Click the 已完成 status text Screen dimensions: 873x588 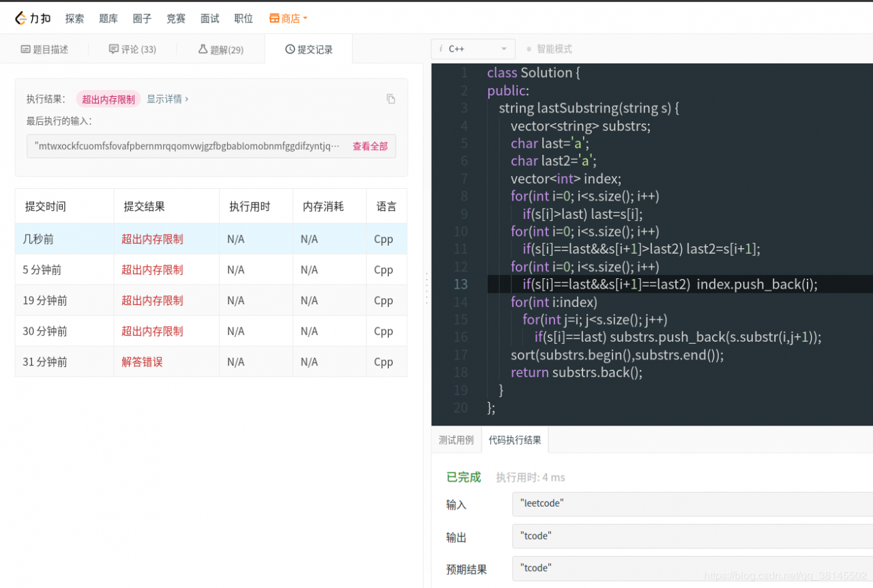coord(464,477)
